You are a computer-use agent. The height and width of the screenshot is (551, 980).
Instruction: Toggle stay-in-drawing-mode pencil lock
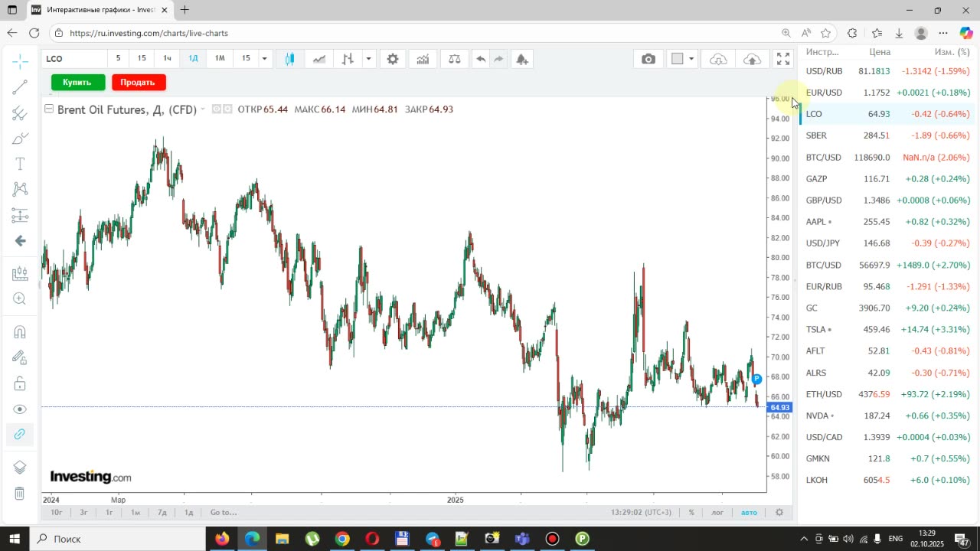[x=20, y=357]
